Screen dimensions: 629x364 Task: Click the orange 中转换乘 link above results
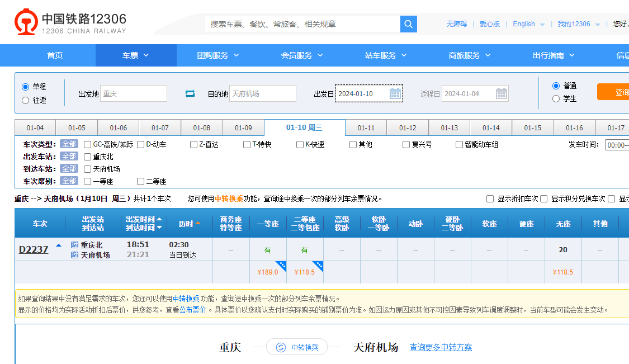(x=229, y=198)
